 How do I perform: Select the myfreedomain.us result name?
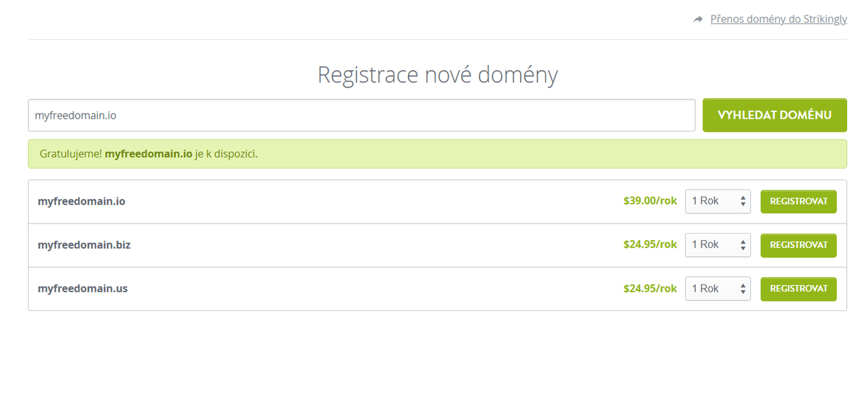click(x=82, y=289)
